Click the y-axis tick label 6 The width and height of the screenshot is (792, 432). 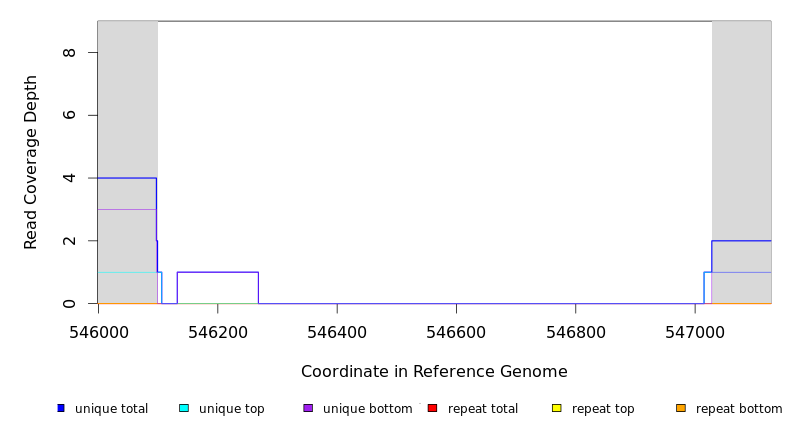click(x=69, y=115)
